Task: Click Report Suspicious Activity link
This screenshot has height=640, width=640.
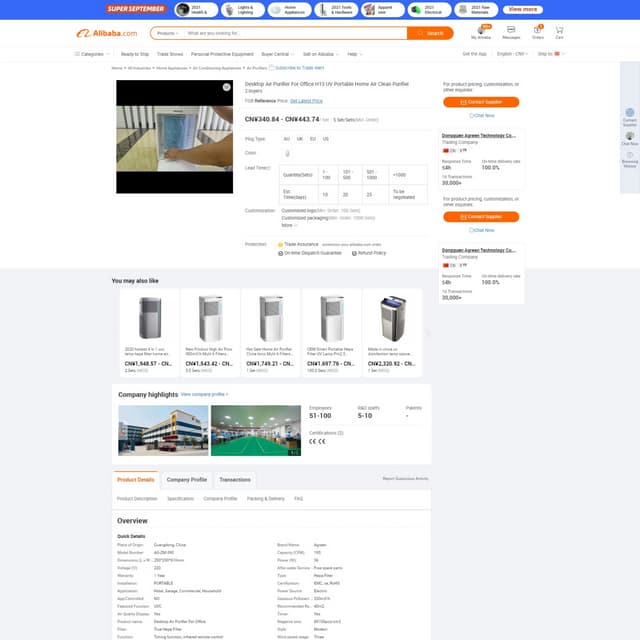Action: point(405,478)
